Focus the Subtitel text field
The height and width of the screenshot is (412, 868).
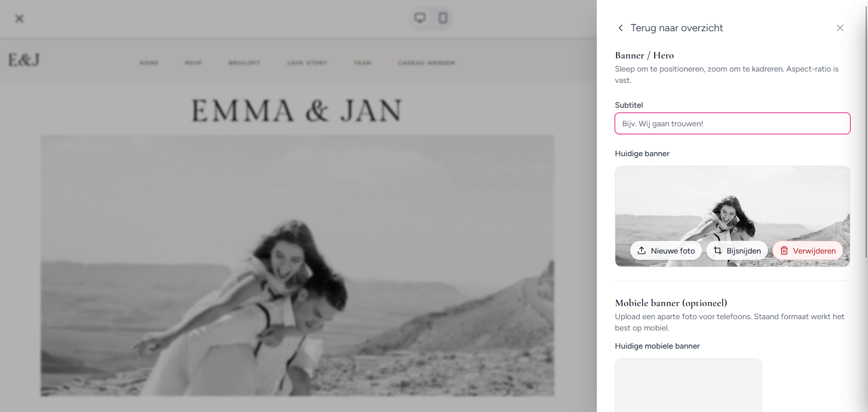tap(732, 124)
